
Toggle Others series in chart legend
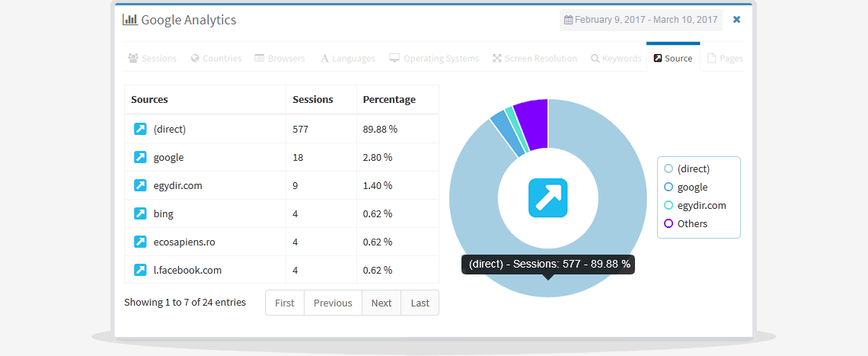(685, 223)
